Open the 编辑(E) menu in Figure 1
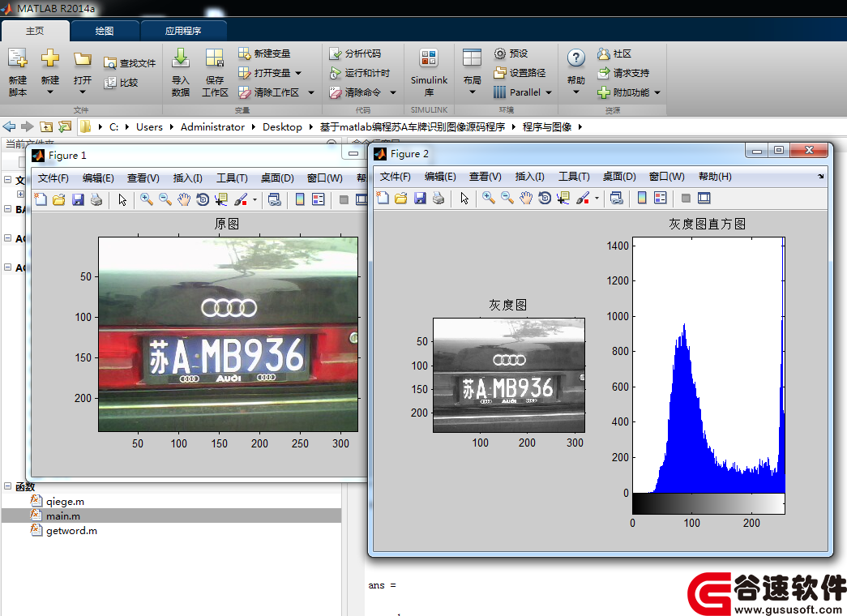The width and height of the screenshot is (847, 616). click(x=98, y=178)
